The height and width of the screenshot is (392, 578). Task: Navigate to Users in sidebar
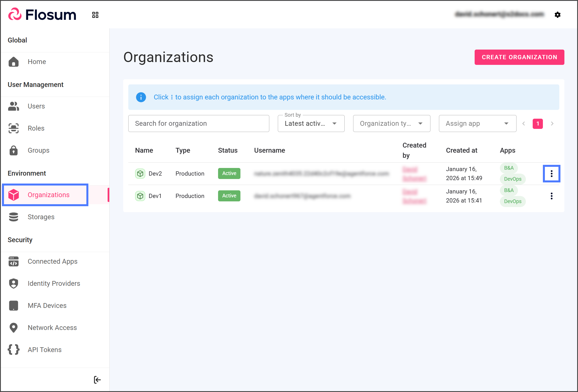36,106
